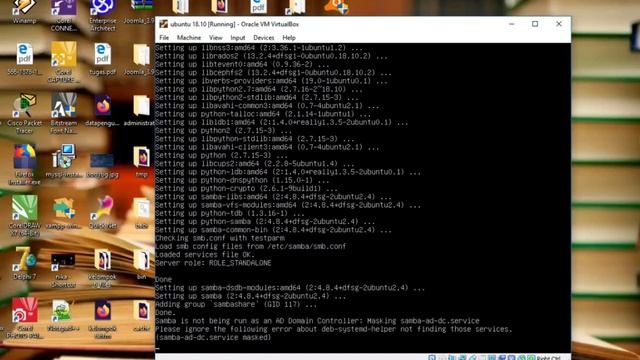Click the 'Samba is not being run' line

(317, 321)
